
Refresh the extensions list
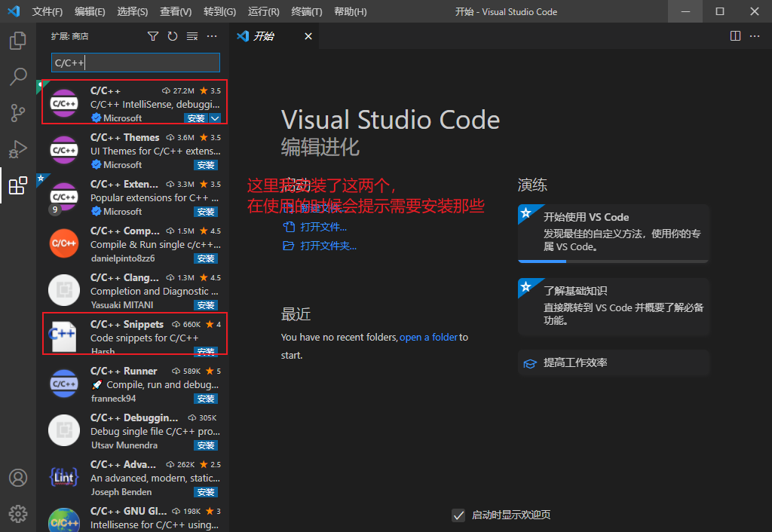tap(173, 36)
